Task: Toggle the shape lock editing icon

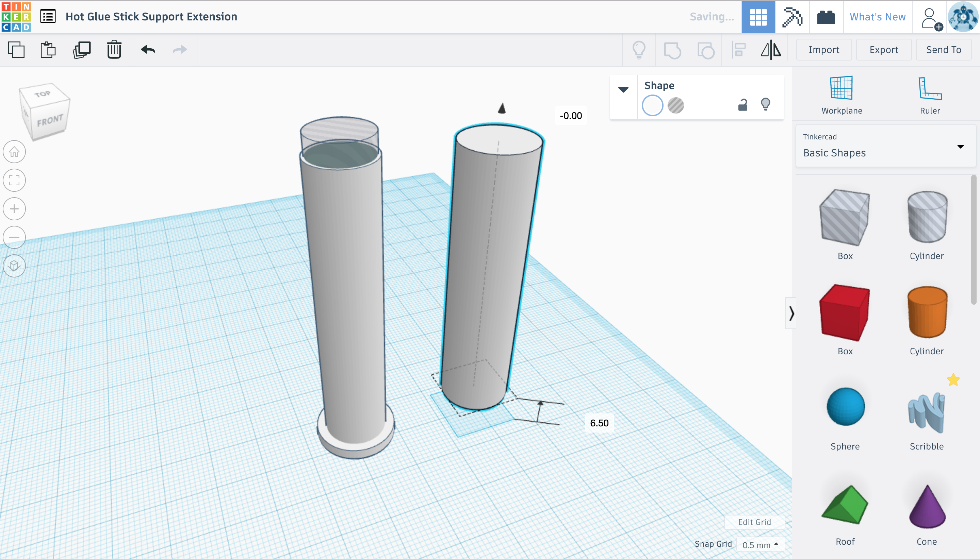Action: [x=742, y=105]
